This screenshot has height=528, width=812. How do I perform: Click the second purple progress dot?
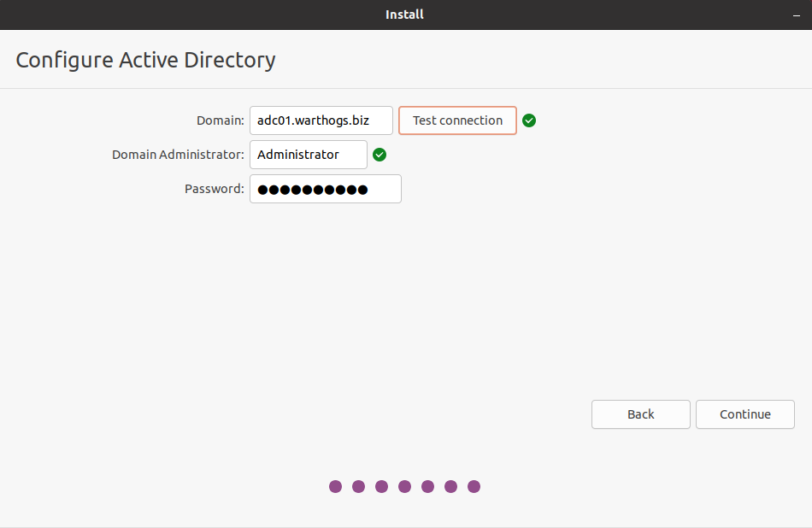click(x=359, y=487)
